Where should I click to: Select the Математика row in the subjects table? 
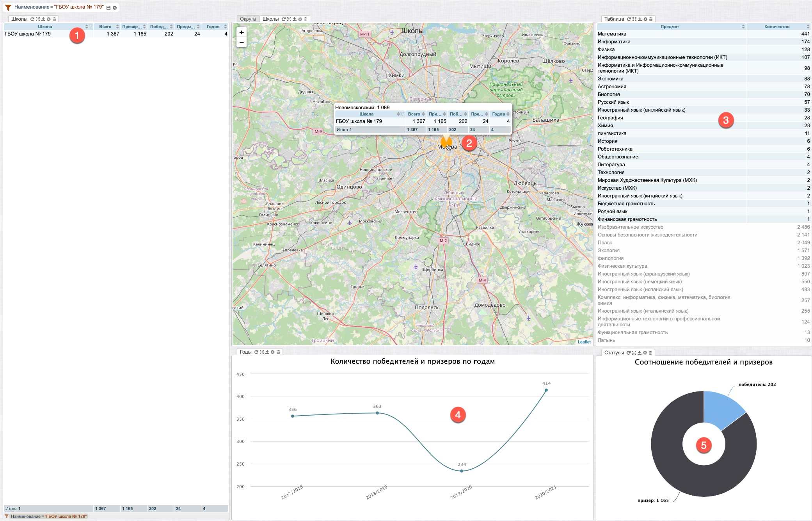coord(612,34)
